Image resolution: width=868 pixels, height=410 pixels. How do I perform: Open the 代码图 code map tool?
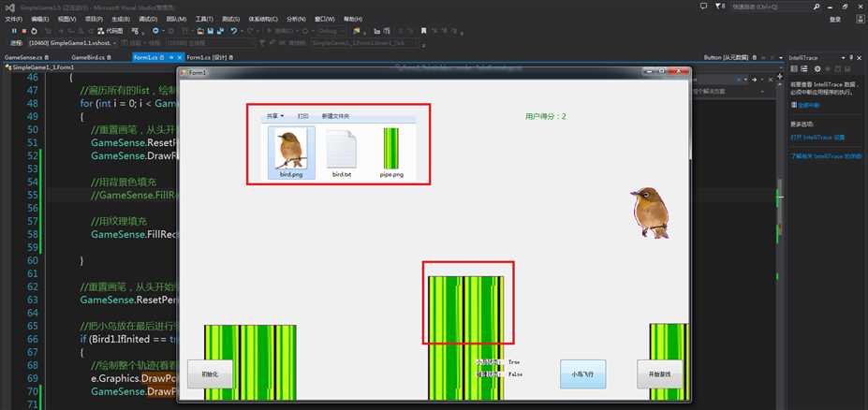click(x=110, y=31)
